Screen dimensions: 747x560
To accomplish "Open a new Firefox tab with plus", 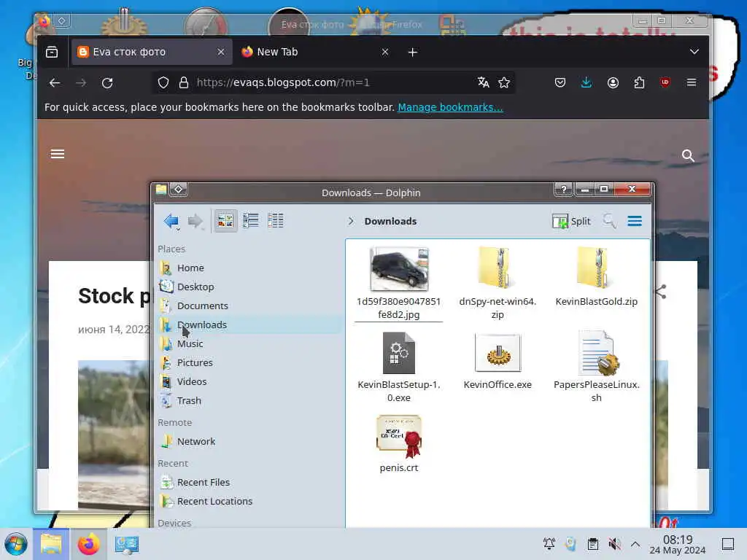I will [413, 52].
